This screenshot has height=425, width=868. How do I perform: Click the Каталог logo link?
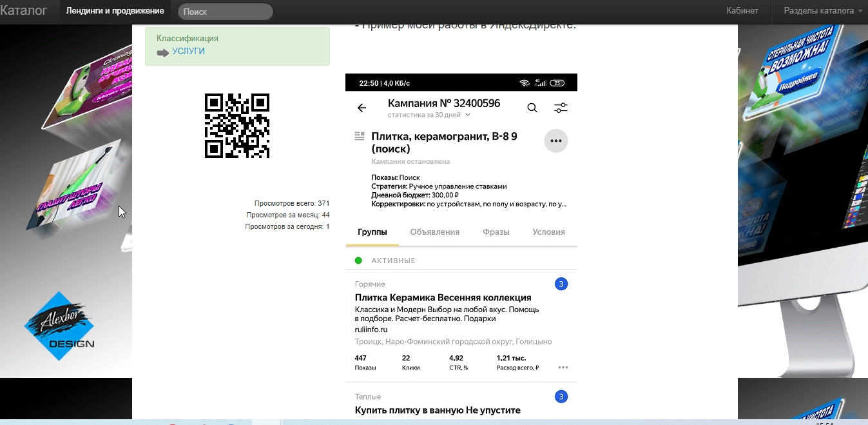tap(23, 11)
